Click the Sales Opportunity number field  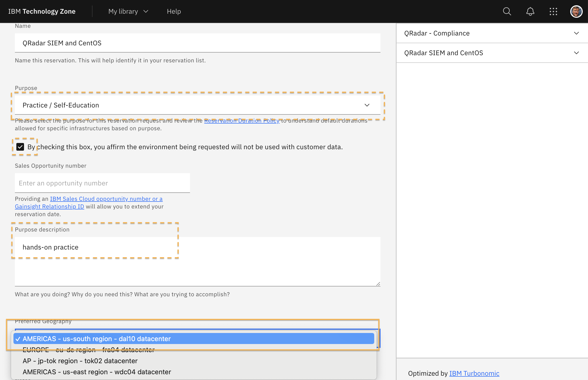(102, 183)
